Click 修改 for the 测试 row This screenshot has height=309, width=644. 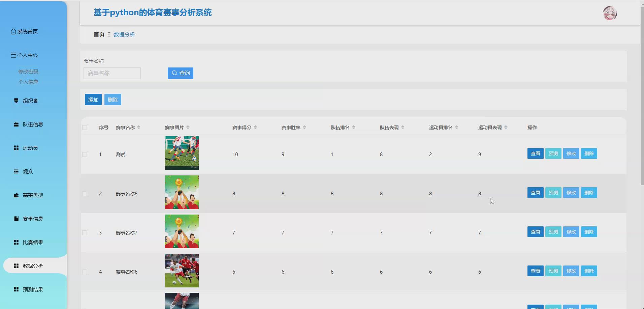pyautogui.click(x=571, y=153)
